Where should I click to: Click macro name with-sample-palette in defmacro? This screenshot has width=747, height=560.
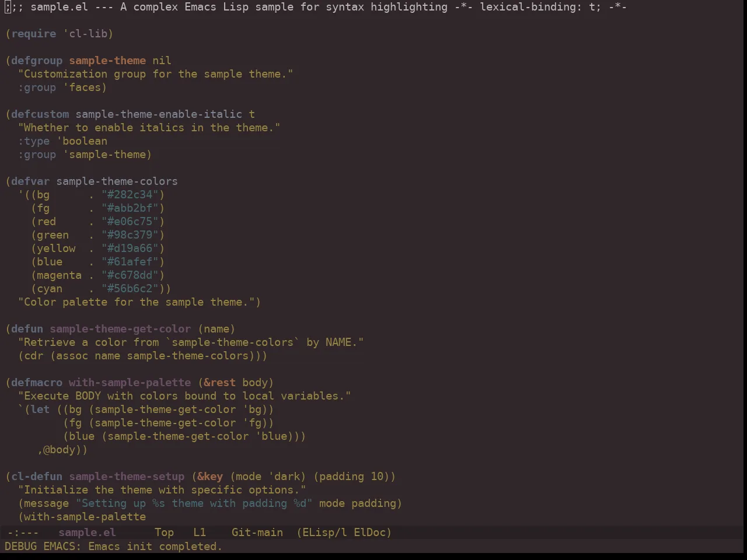pyautogui.click(x=130, y=383)
